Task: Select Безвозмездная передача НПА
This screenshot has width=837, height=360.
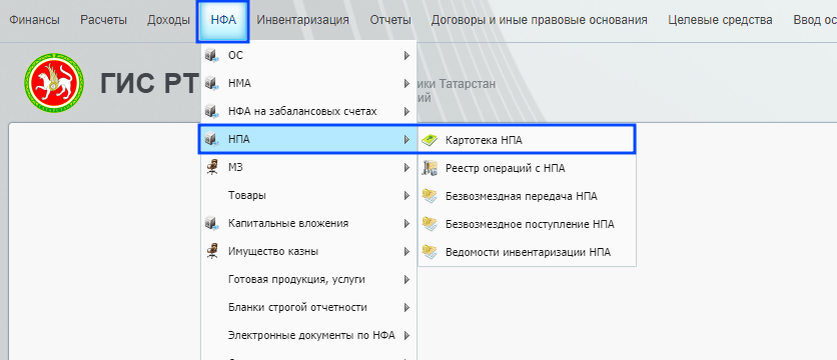Action: point(527,196)
